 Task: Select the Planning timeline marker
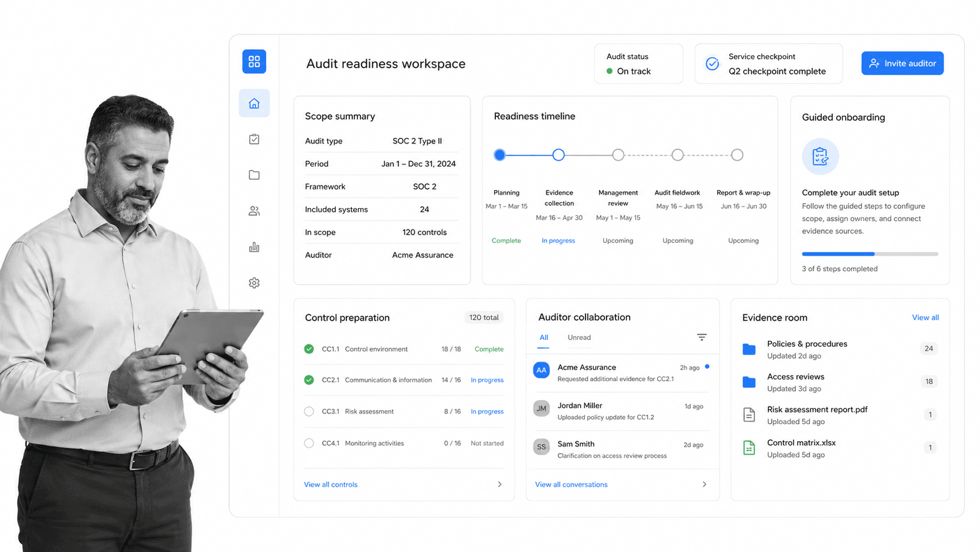(x=499, y=155)
